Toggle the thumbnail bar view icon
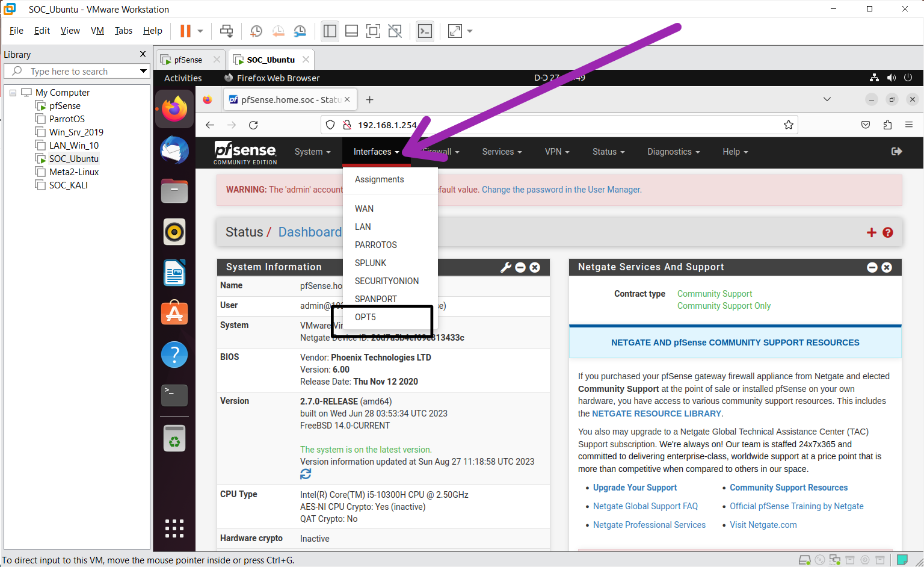The width and height of the screenshot is (924, 567). point(351,31)
